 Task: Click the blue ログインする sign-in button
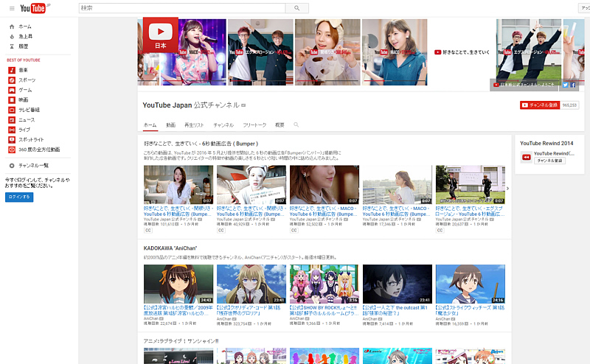19,197
